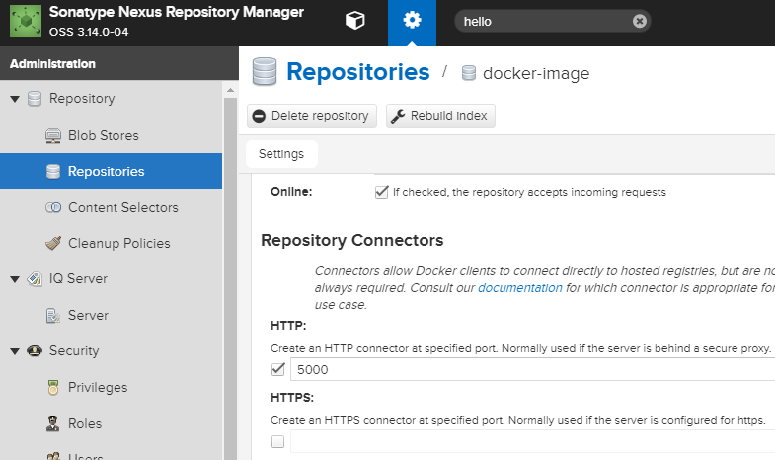The image size is (775, 460).
Task: Select the Repository database icon in sidebar
Action: pyautogui.click(x=34, y=99)
